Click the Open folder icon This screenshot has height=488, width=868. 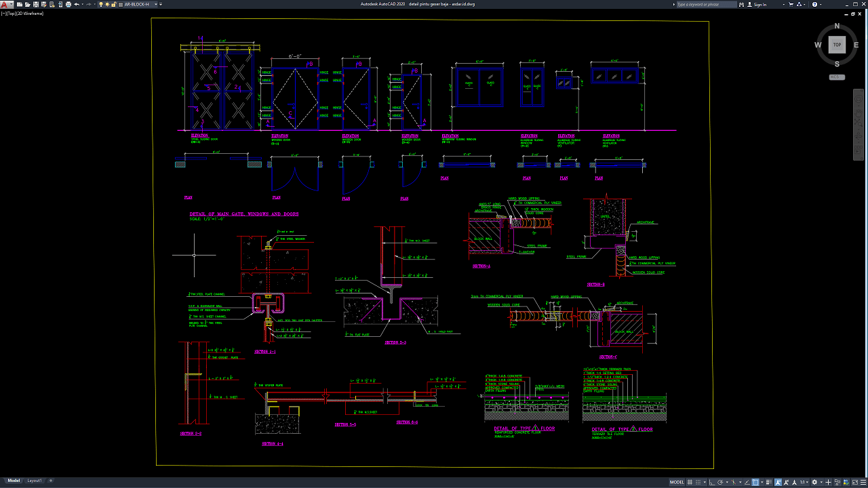28,4
